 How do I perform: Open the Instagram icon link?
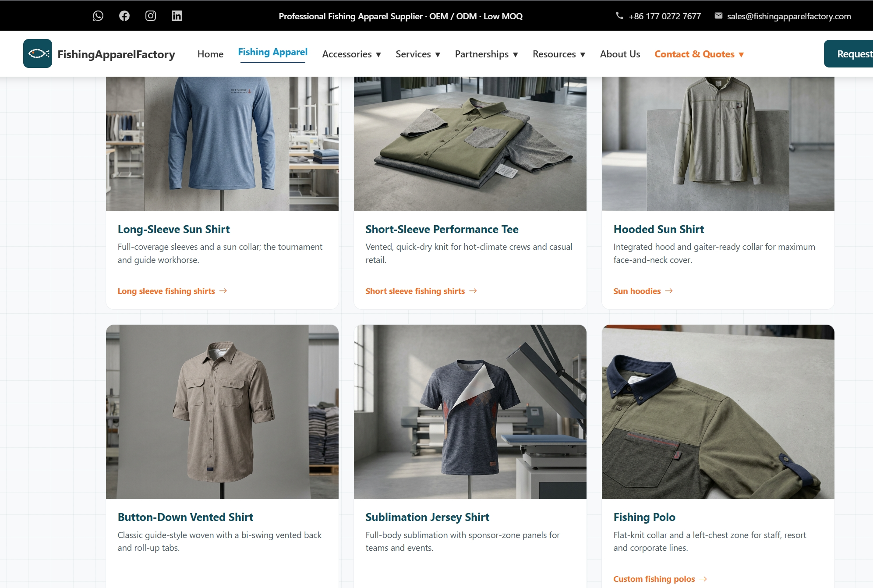point(151,16)
